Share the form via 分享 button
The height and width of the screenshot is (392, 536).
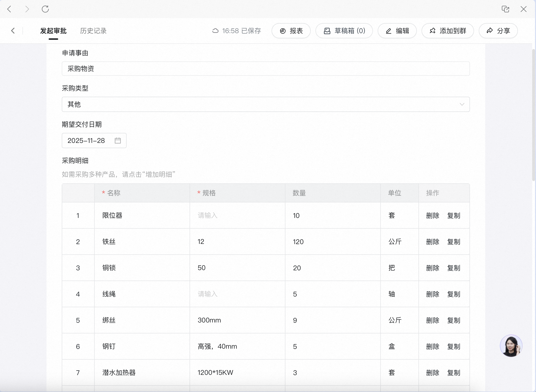498,31
